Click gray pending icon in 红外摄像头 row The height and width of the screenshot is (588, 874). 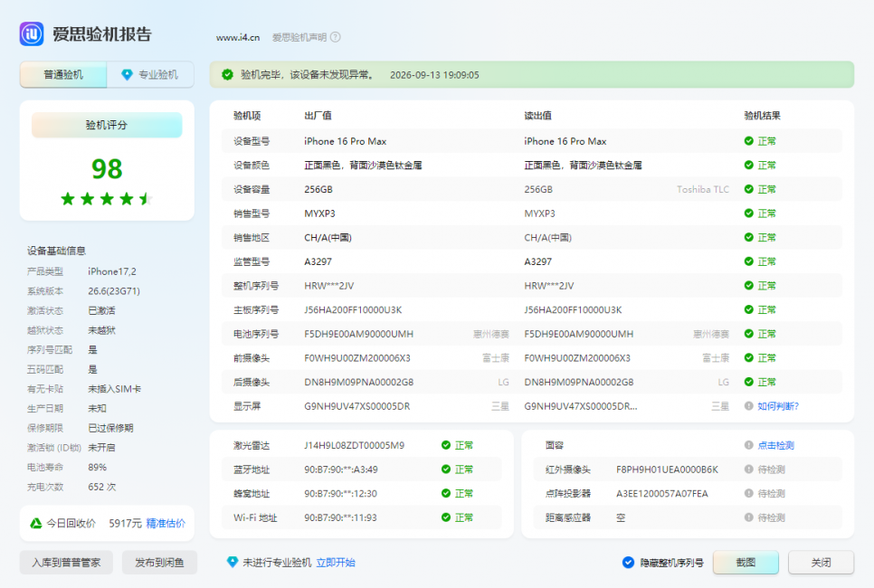(749, 469)
